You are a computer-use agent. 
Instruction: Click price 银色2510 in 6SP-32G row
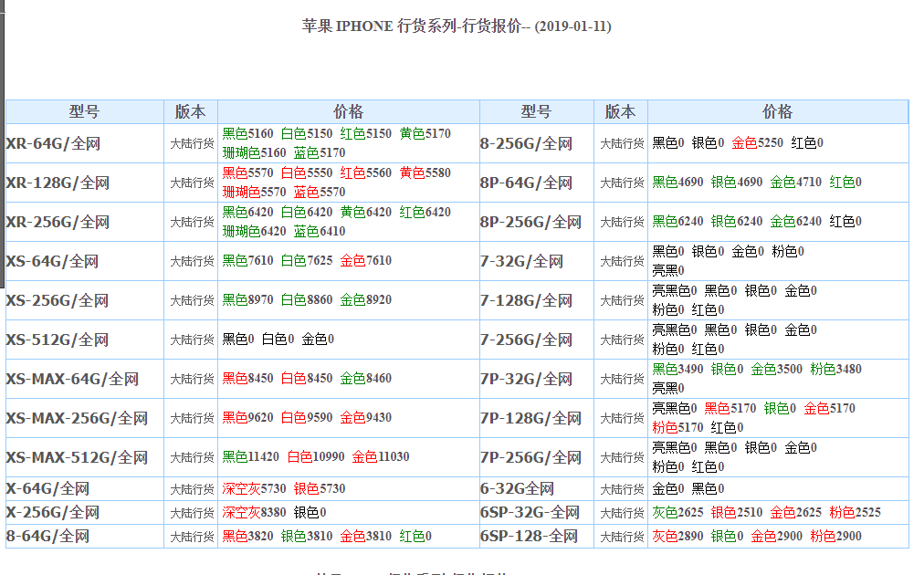point(737,513)
